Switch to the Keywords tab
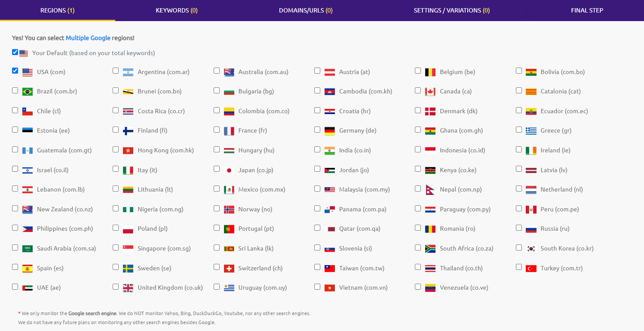 [x=177, y=10]
